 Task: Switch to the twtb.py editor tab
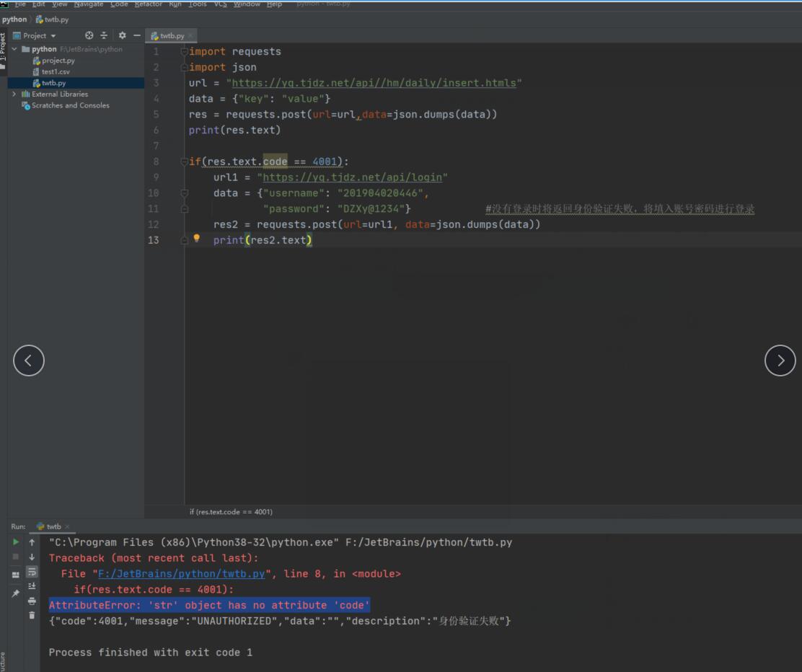171,35
